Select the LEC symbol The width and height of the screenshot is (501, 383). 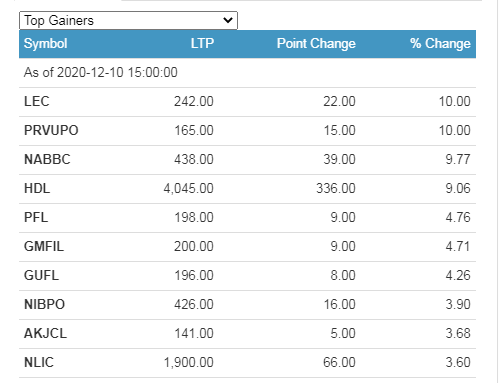(x=37, y=101)
